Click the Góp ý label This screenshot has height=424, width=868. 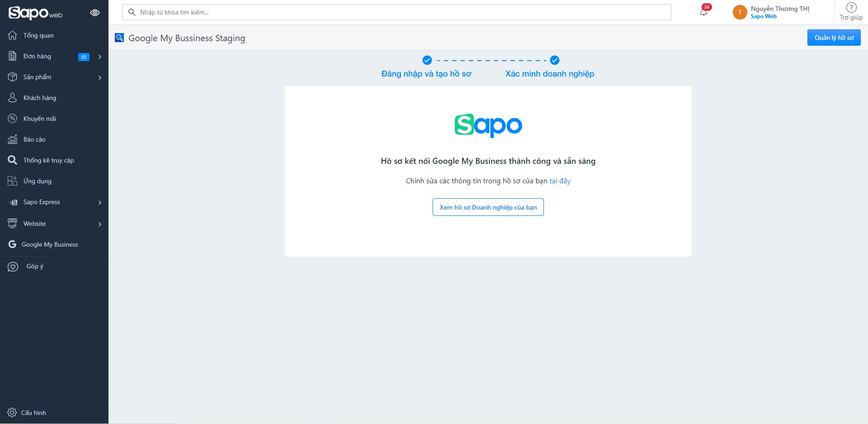(35, 267)
